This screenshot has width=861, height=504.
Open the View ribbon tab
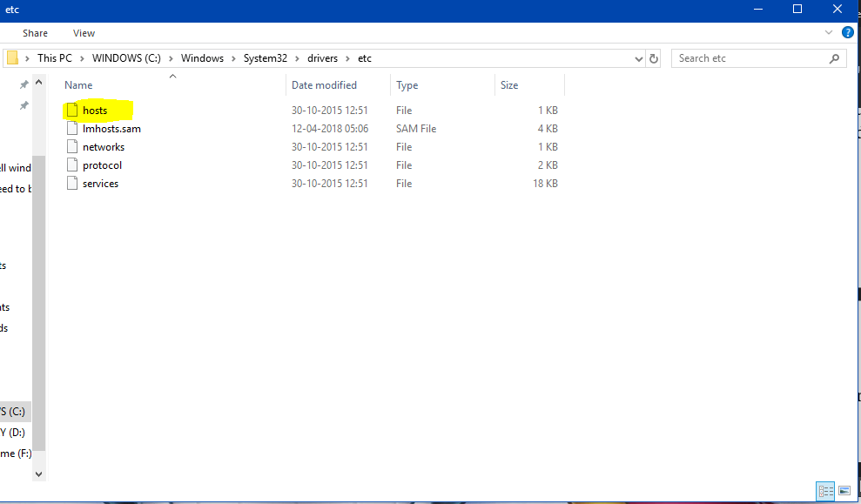click(84, 33)
